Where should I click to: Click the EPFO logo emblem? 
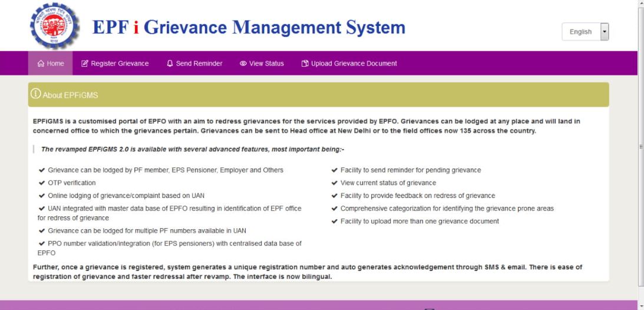coord(54,27)
